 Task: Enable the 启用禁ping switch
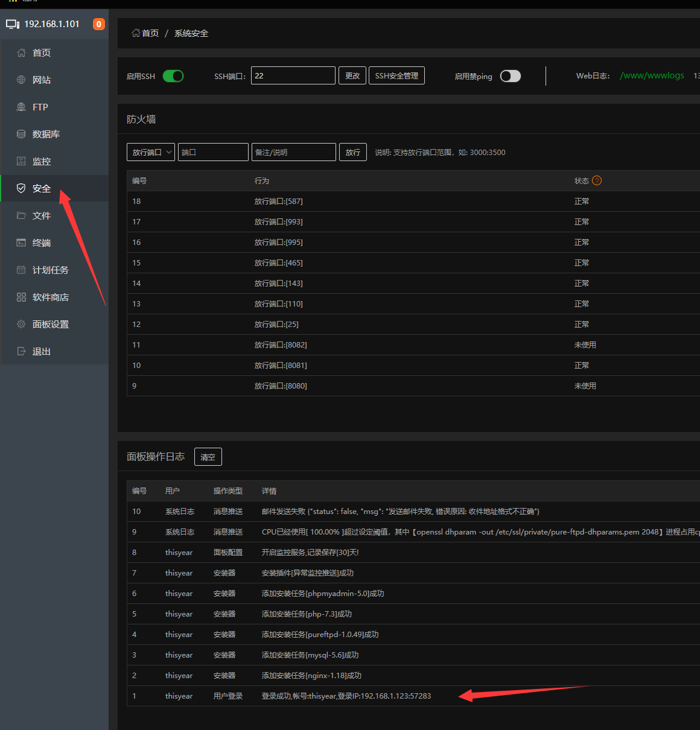click(511, 76)
